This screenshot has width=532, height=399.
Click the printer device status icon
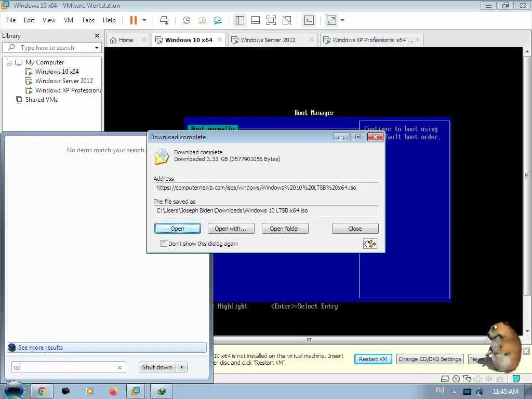coord(478,379)
